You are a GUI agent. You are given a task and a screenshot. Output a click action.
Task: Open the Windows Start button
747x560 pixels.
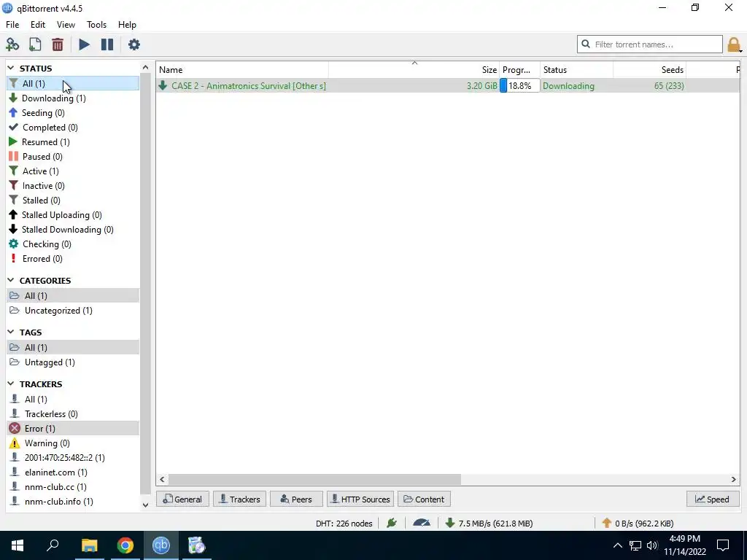point(18,545)
